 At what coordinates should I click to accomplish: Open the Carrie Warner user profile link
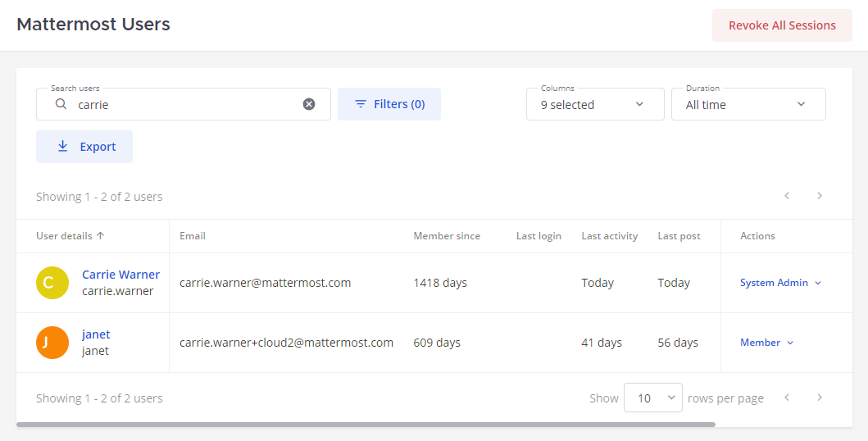[120, 275]
